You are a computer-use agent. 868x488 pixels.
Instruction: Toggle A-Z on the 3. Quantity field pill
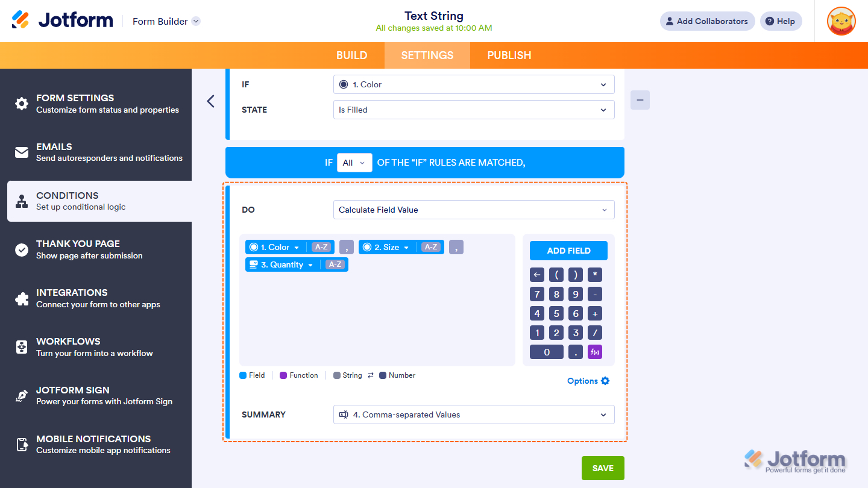click(x=335, y=264)
